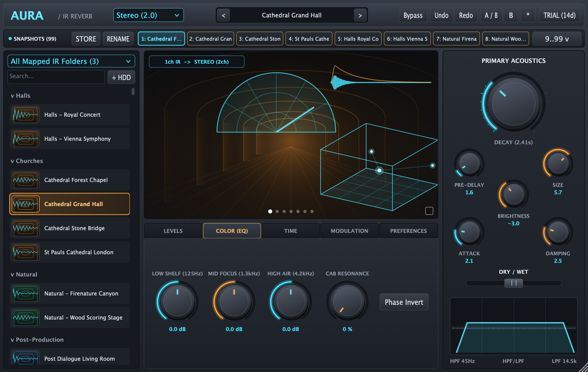Click the Halls – Royal Concert waveform icon
Viewport: 588px width, 372px height.
[x=26, y=115]
